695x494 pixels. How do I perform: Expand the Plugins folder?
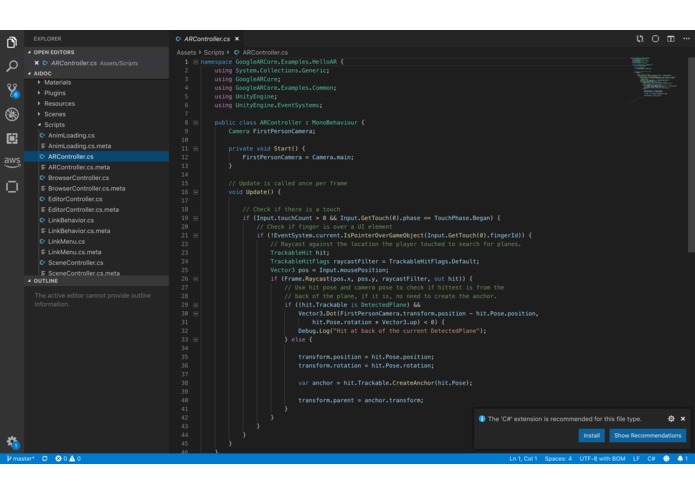click(x=39, y=93)
